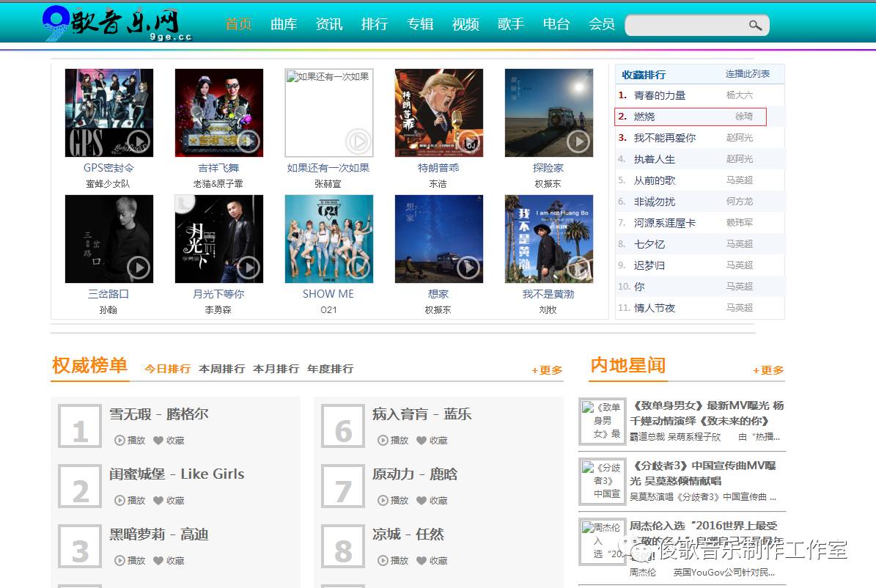Viewport: 876px width, 588px height.
Task: Open the 电台 nav item
Action: (x=556, y=24)
